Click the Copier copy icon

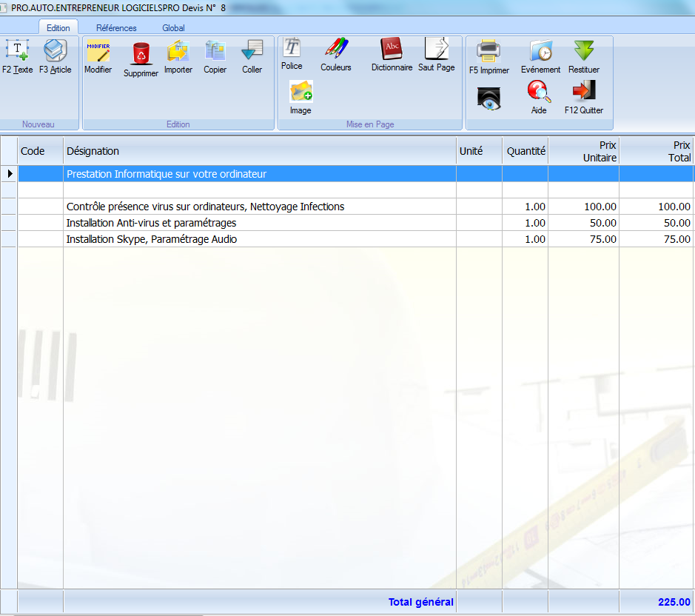click(x=215, y=52)
